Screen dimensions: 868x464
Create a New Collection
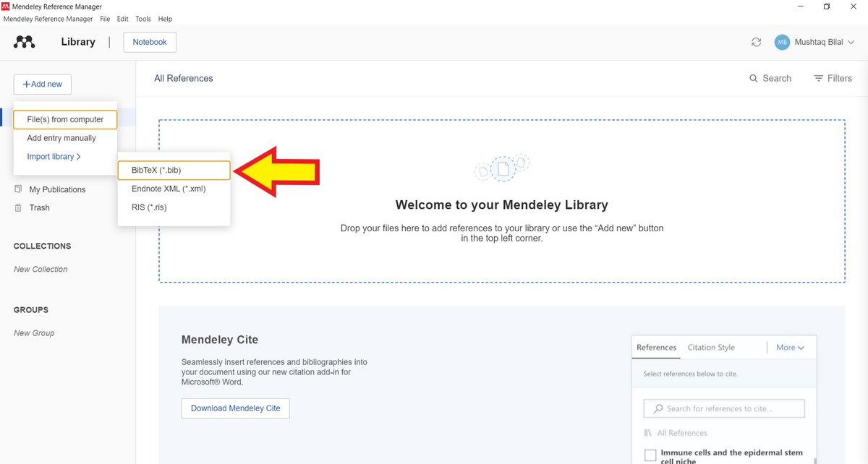click(41, 269)
